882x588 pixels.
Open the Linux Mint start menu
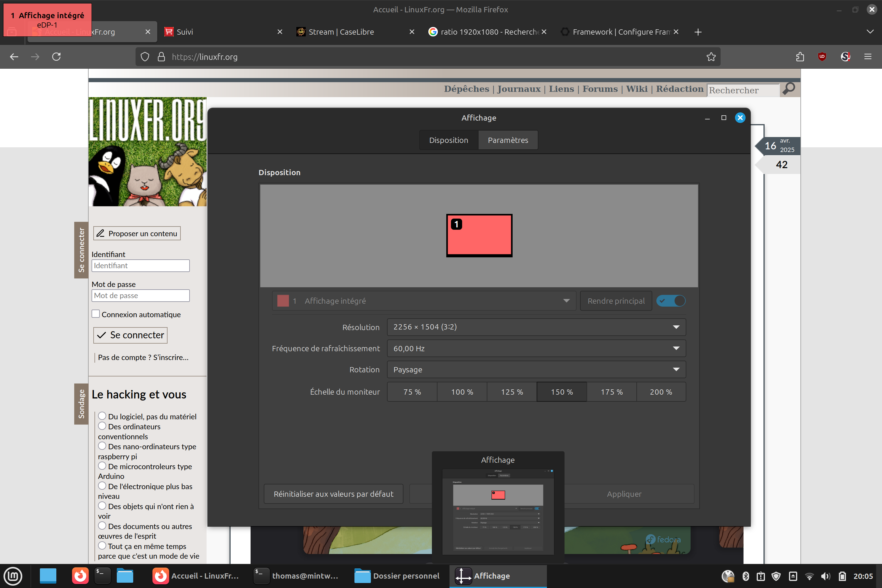pos(13,576)
